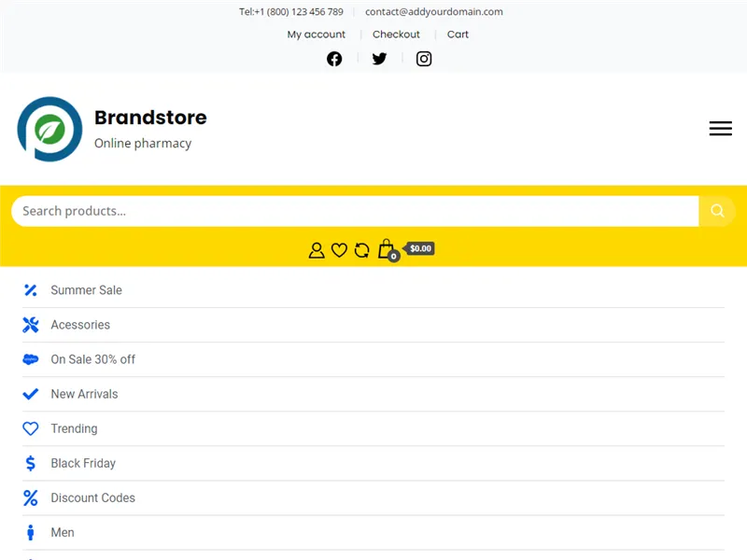Open the Facebook social icon
Screen dimensions: 747x560
(334, 59)
